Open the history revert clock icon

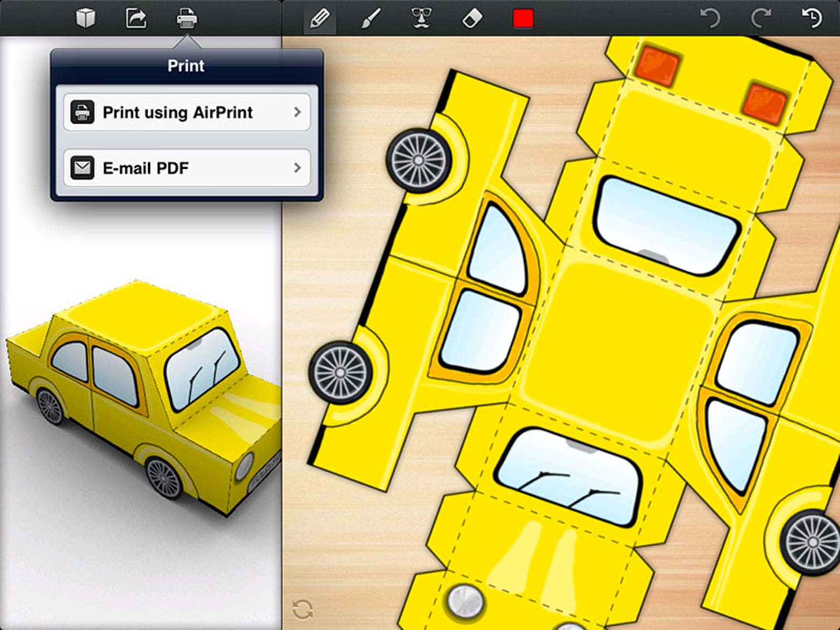point(812,19)
